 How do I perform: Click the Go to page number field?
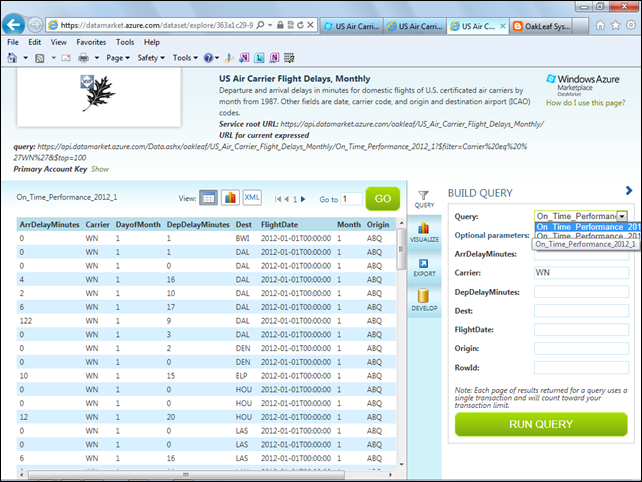[x=352, y=199]
